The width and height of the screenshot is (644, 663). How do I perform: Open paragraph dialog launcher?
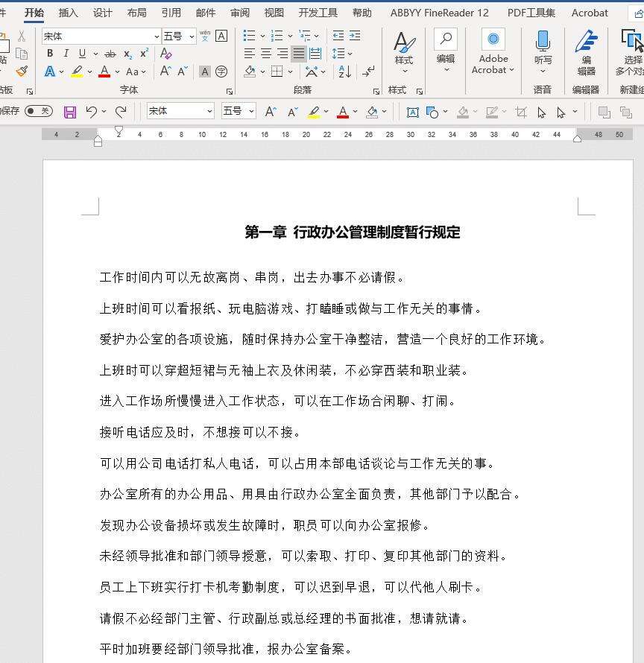(376, 91)
